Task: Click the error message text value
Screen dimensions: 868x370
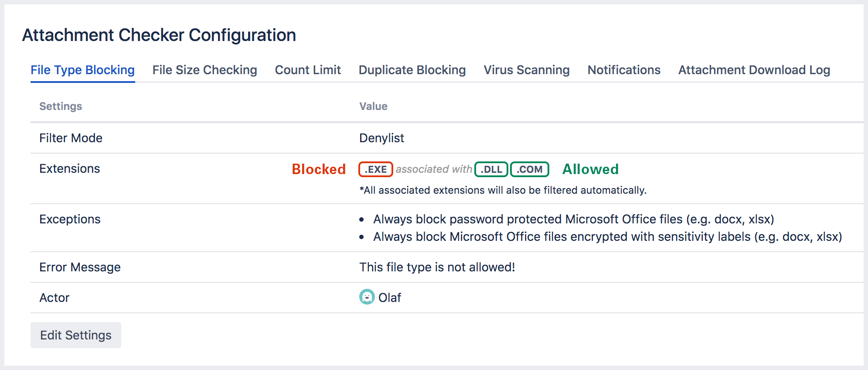Action: (437, 267)
